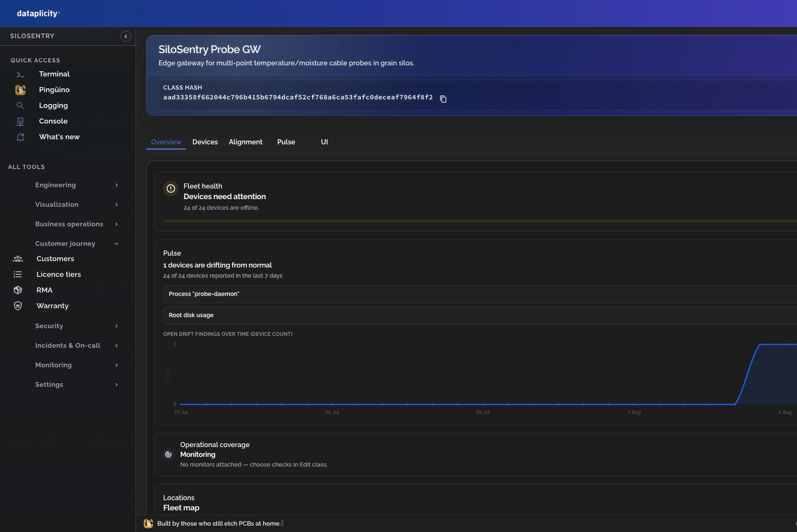The width and height of the screenshot is (797, 532).
Task: Click the Fleet map heading
Action: coord(181,508)
